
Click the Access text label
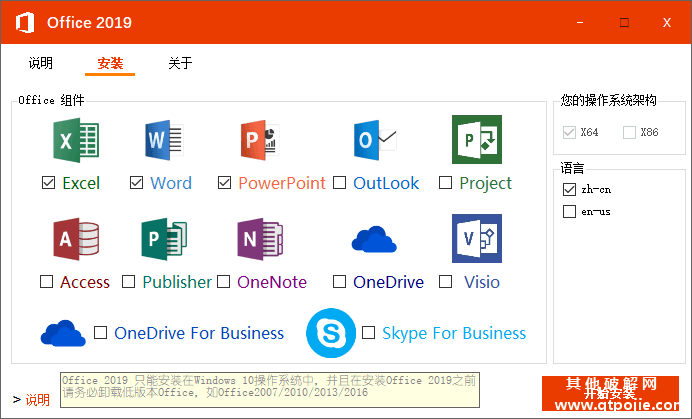click(x=85, y=282)
